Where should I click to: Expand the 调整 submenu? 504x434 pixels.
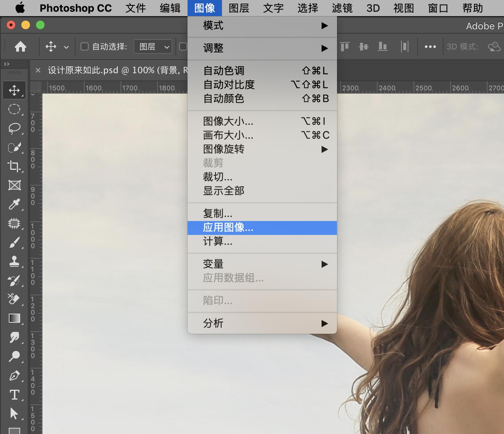tap(214, 48)
